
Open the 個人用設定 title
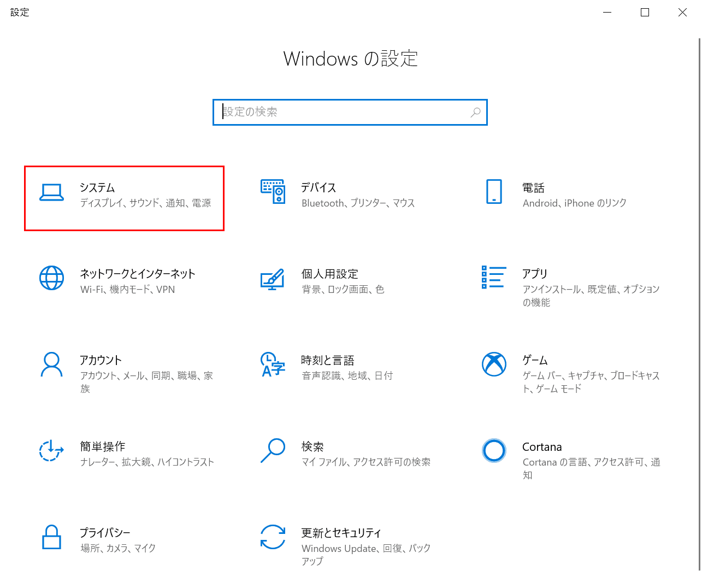point(329,274)
